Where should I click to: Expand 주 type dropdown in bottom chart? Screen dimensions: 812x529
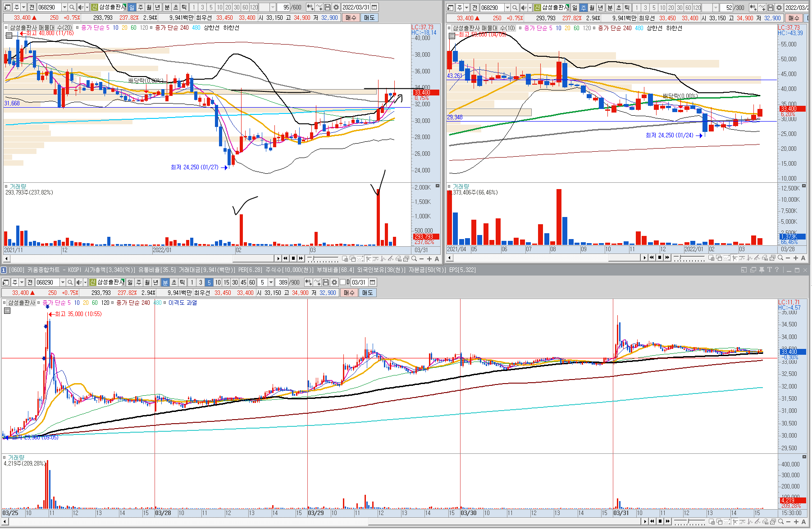(22, 282)
